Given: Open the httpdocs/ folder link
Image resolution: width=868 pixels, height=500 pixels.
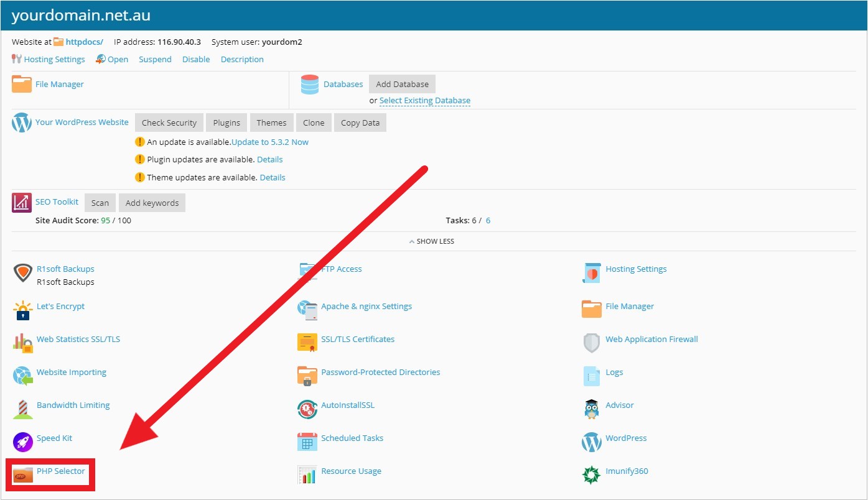Looking at the screenshot, I should click(85, 42).
